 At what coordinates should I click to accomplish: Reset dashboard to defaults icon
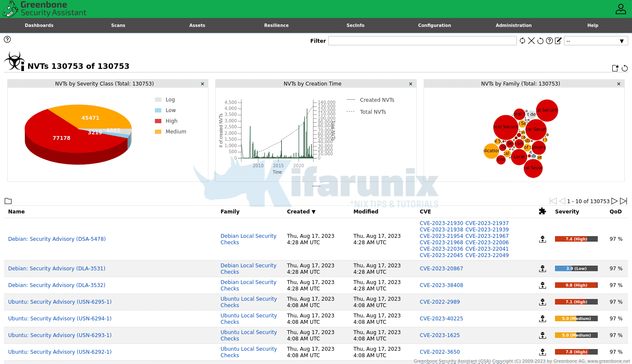[x=625, y=68]
